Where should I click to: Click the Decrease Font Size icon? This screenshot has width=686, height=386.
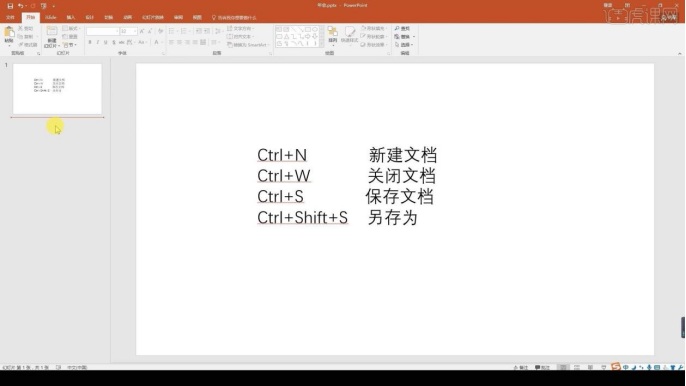click(x=150, y=31)
